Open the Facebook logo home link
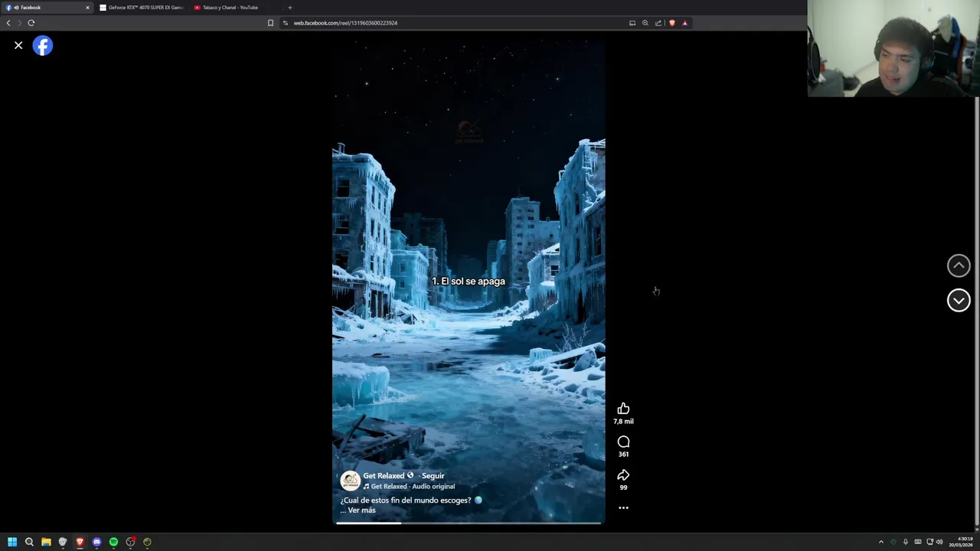Screen dimensions: 980x551 point(43,46)
